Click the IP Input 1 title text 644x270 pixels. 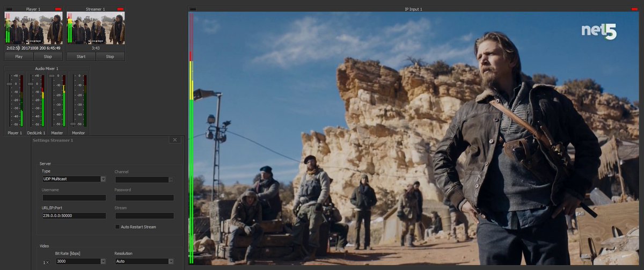point(413,9)
